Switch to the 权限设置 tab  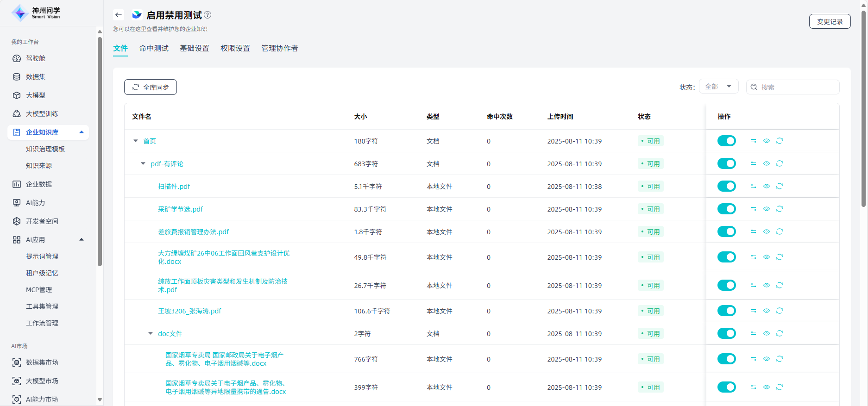[x=235, y=48]
